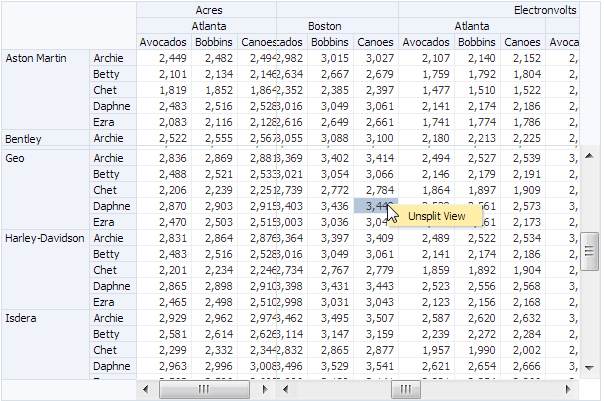604x401 pixels.
Task: Click the left pane horizontal scrollbar thumb
Action: pyautogui.click(x=204, y=389)
